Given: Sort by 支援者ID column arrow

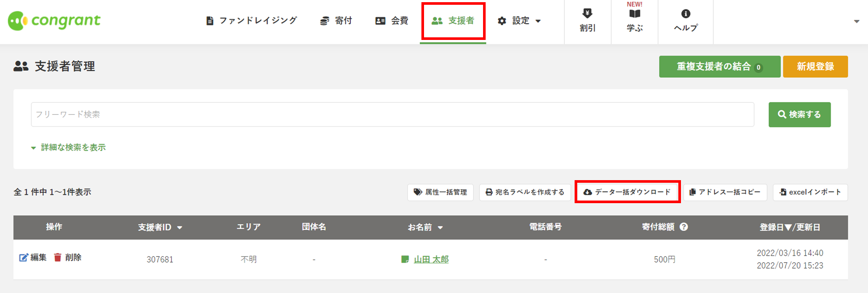Looking at the screenshot, I should (180, 227).
